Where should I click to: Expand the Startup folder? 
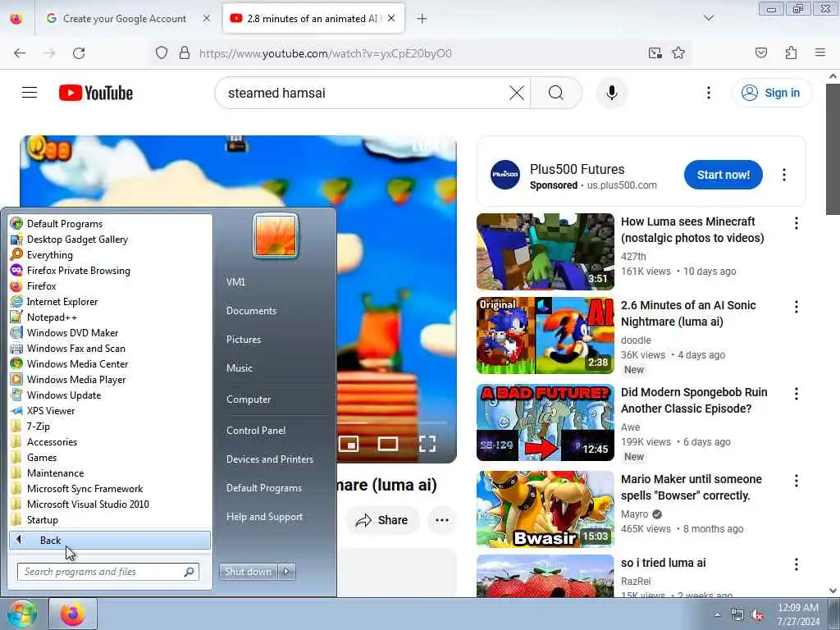click(x=110, y=519)
